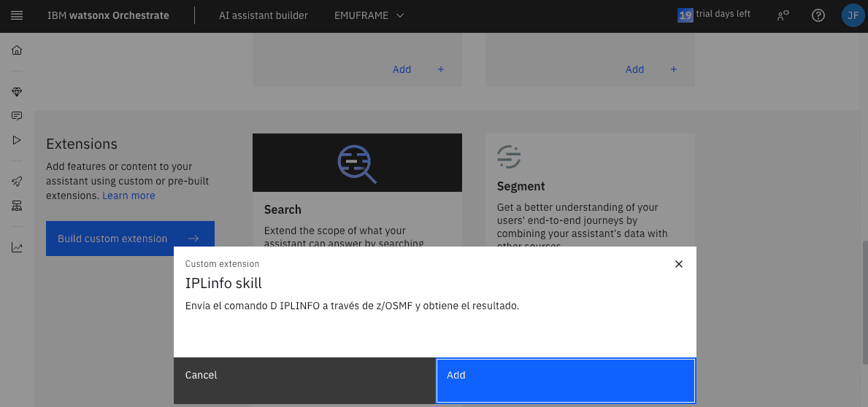Open AI assistant builder menu item

(264, 15)
